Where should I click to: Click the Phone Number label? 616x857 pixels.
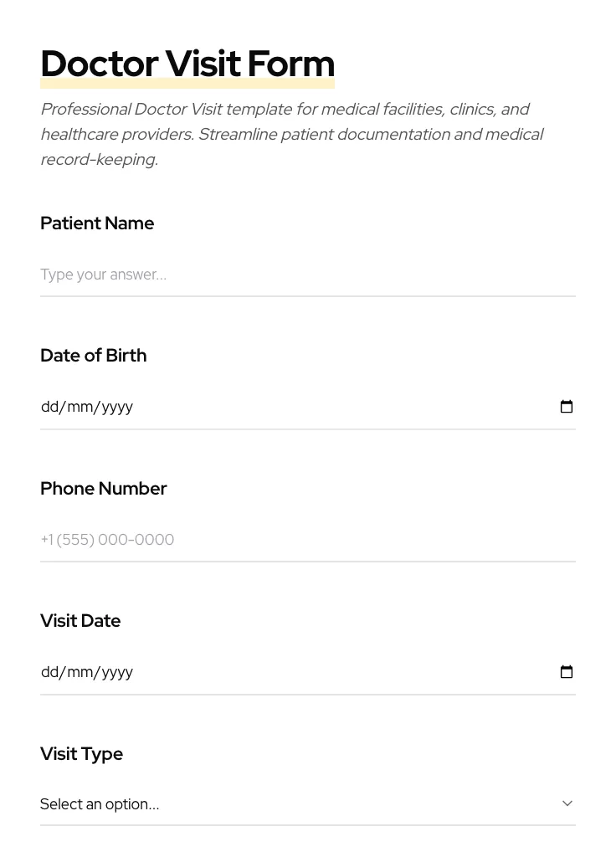104,489
